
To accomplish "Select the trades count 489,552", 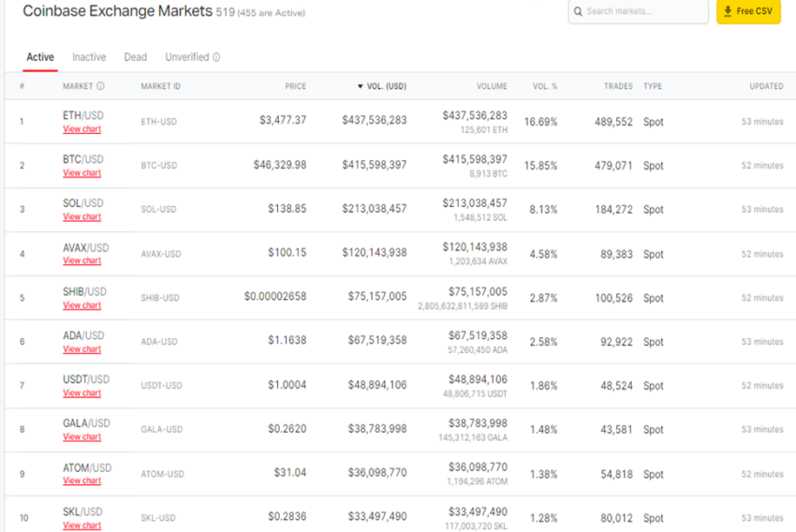I will click(x=613, y=122).
